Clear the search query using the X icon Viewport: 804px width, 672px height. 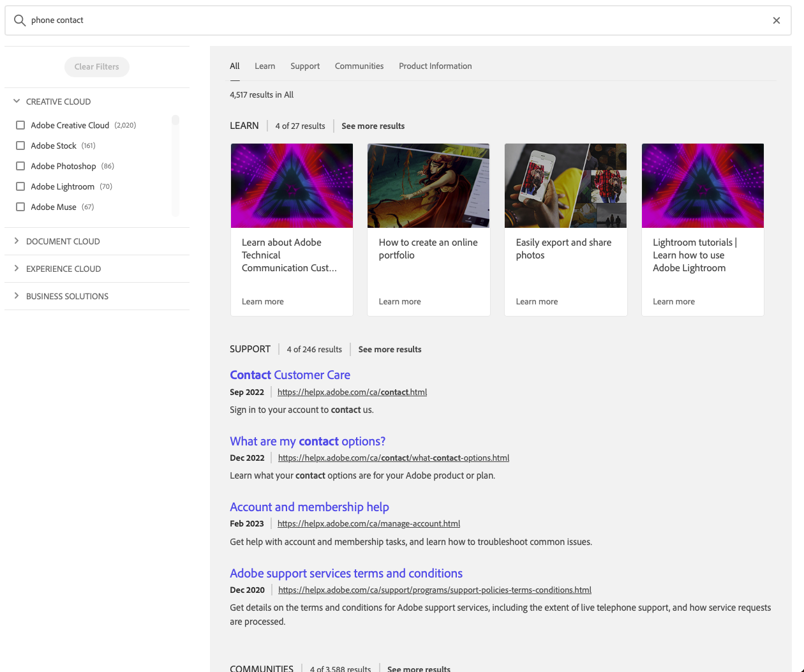[777, 20]
